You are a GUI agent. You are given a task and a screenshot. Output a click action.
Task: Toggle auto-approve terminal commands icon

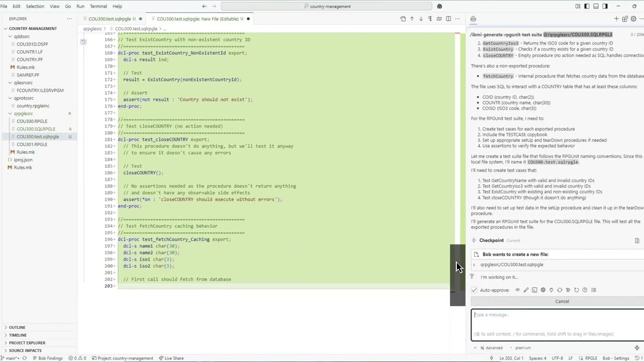tap(534, 290)
